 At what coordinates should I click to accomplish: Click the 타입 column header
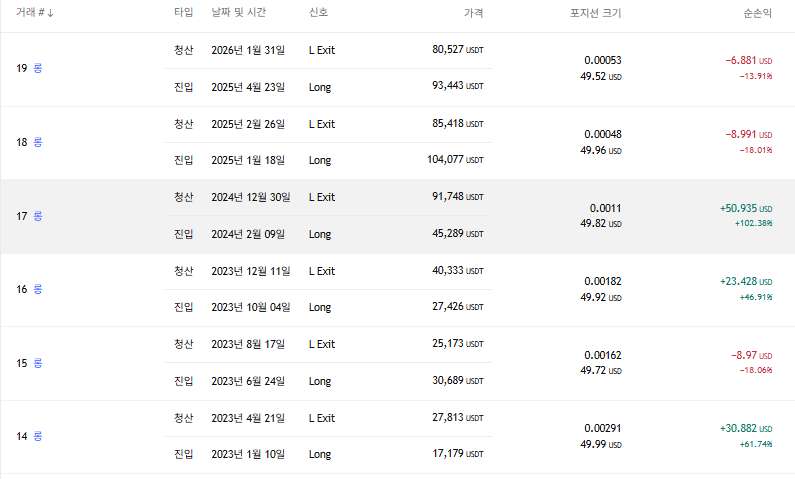[x=183, y=13]
